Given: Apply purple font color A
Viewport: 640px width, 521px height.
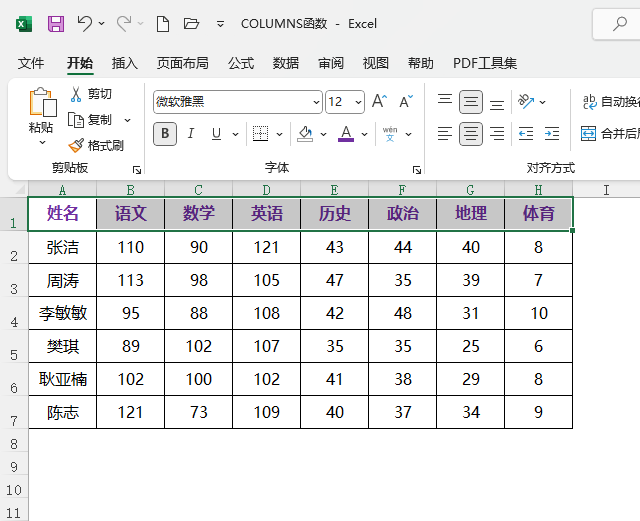Looking at the screenshot, I should tap(346, 134).
